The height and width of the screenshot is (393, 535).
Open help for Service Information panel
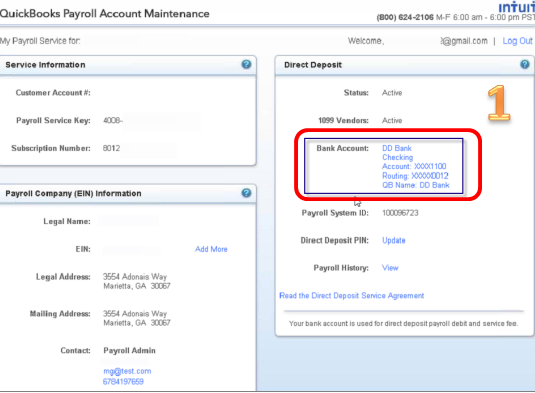246,64
